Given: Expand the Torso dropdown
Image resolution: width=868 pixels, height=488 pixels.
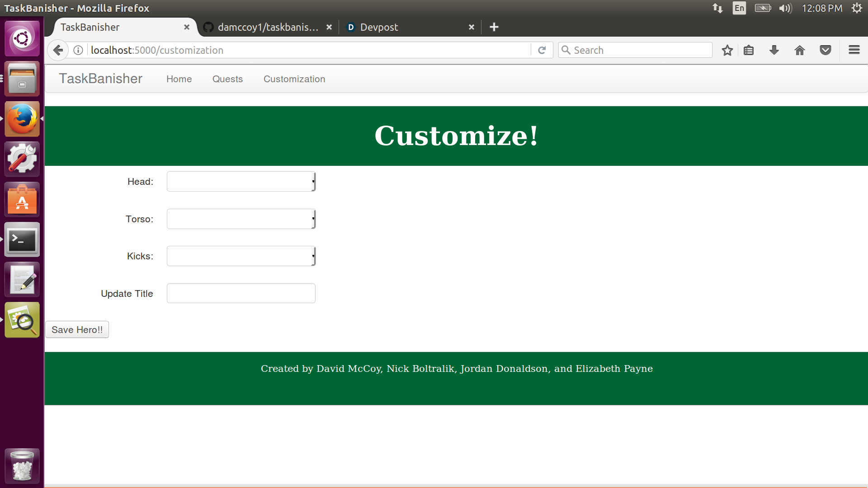Looking at the screenshot, I should pyautogui.click(x=241, y=219).
